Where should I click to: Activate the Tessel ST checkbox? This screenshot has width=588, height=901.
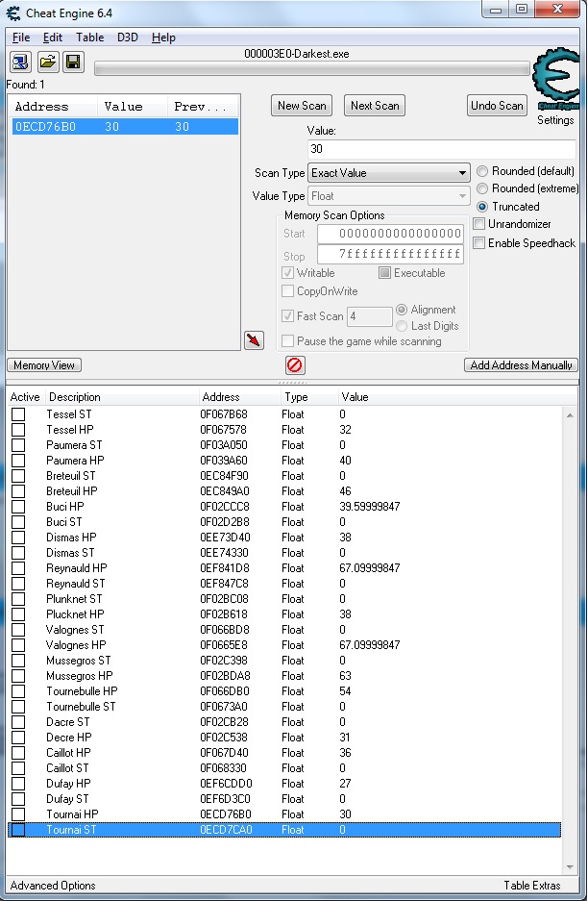coord(18,414)
